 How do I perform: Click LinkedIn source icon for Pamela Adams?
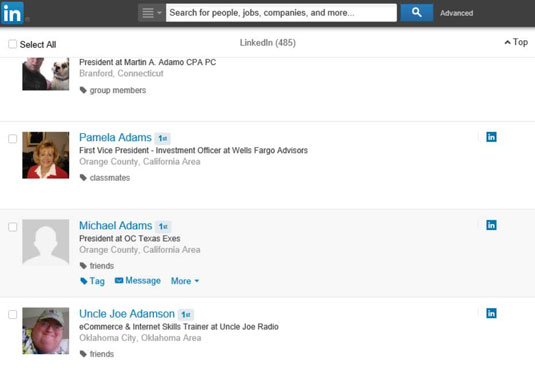491,137
